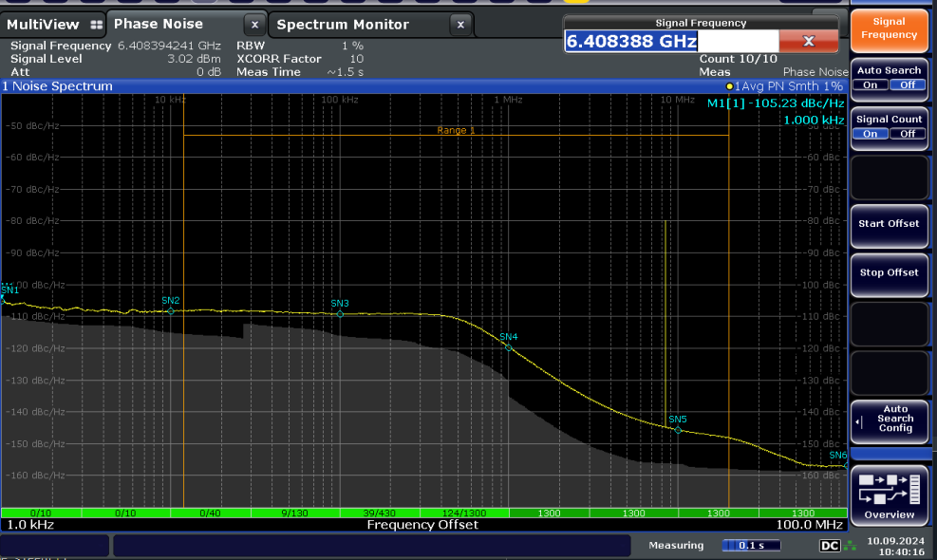Click the yellow trace indicator for Avg PN Smth
The height and width of the screenshot is (560, 937).
(x=783, y=85)
